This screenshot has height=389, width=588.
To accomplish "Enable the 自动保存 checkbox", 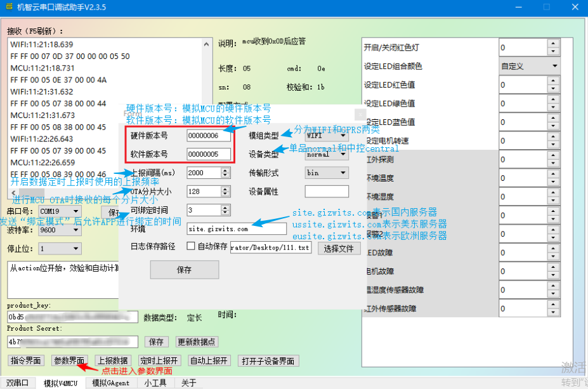I will pyautogui.click(x=191, y=246).
